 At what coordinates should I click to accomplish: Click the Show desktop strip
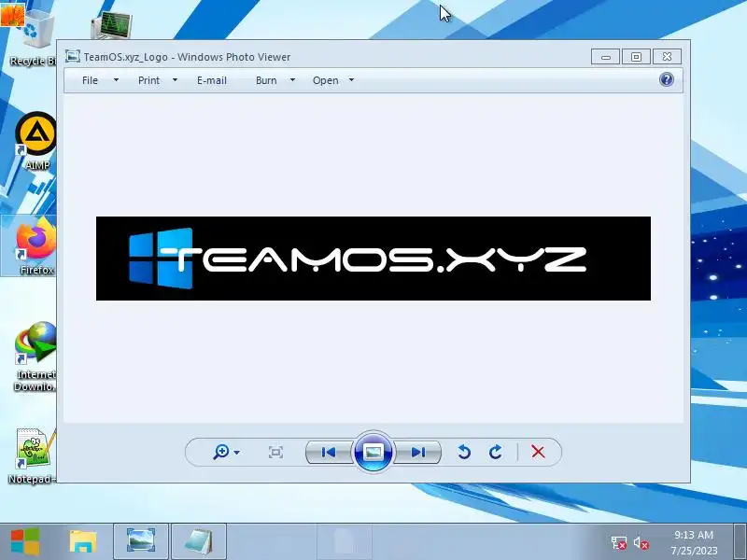(x=740, y=541)
